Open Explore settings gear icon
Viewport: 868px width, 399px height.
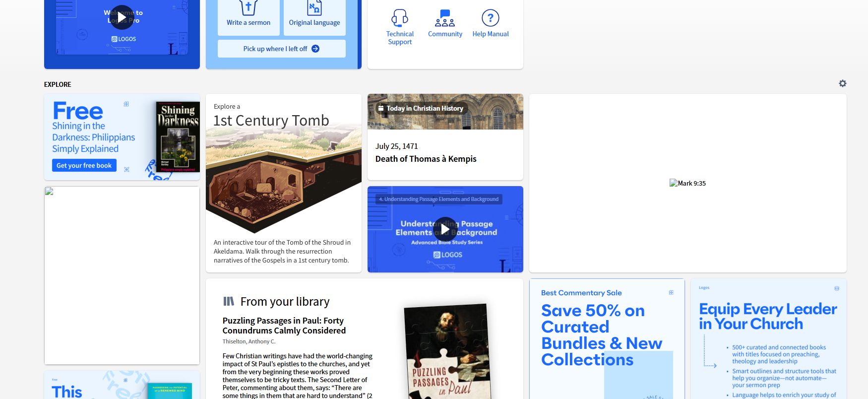[x=842, y=83]
